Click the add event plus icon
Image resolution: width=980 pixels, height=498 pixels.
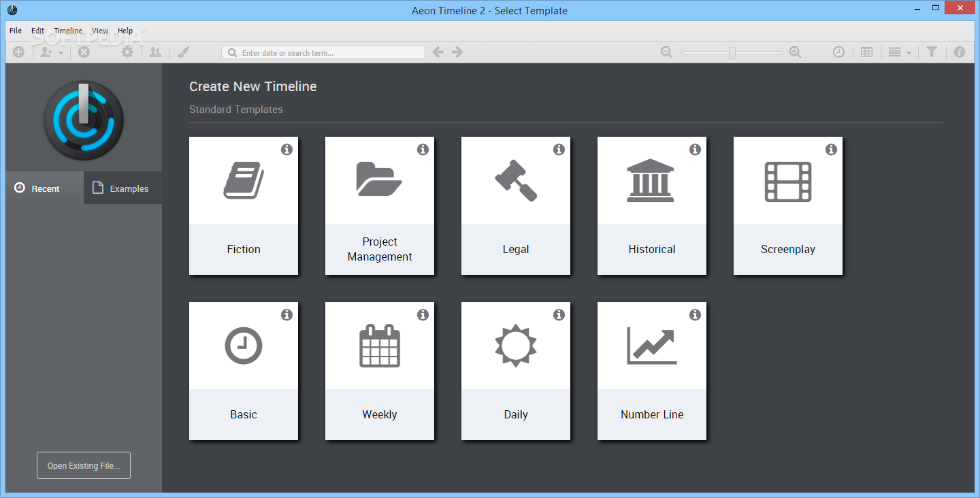[x=18, y=52]
